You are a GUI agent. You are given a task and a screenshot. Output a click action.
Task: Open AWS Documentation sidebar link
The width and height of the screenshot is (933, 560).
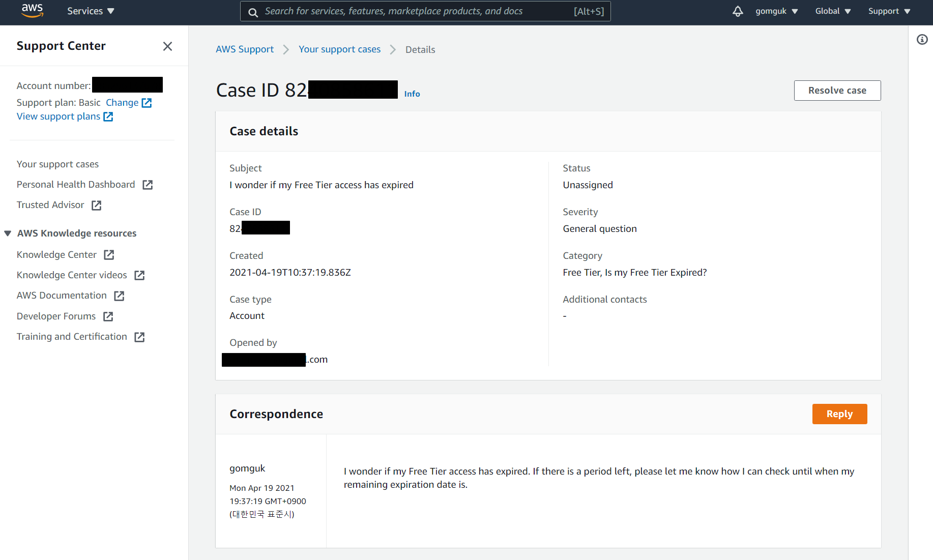[x=62, y=296]
